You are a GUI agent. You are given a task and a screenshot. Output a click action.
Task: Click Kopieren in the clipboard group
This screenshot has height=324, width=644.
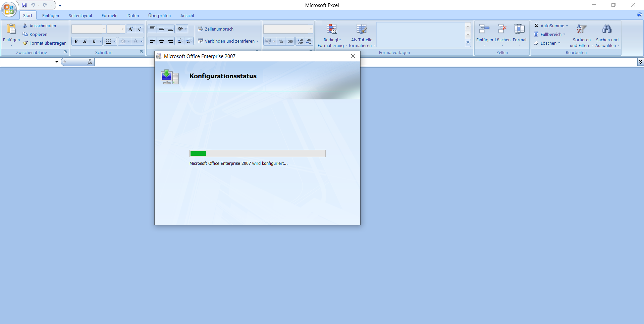coord(35,34)
